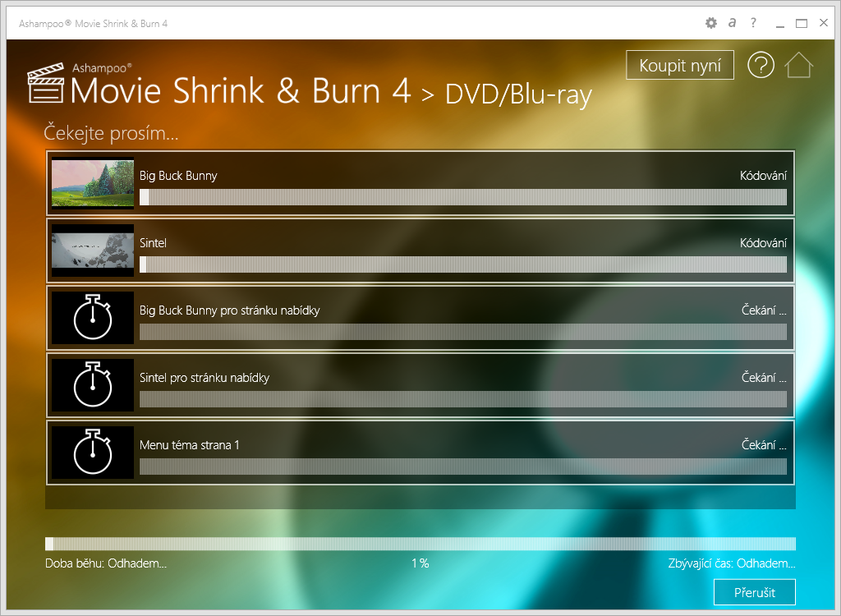
Task: Click Čekání status for Sintel pro stránku nabídky
Action: pos(764,378)
